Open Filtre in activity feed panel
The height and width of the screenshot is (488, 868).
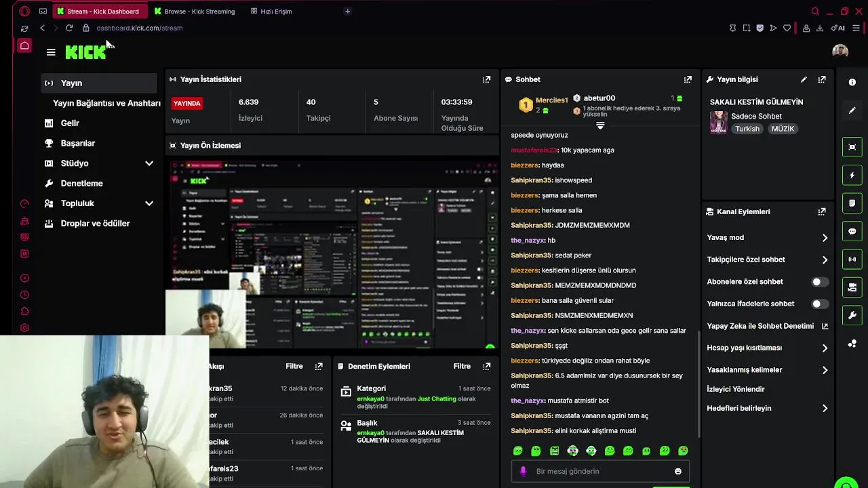294,366
